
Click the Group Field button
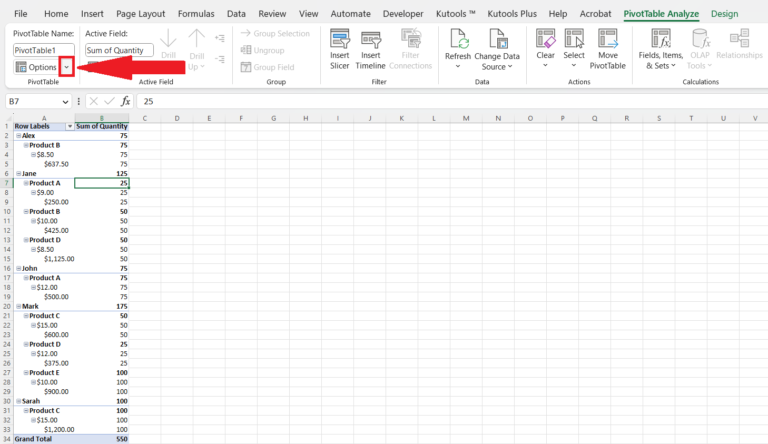coord(267,67)
